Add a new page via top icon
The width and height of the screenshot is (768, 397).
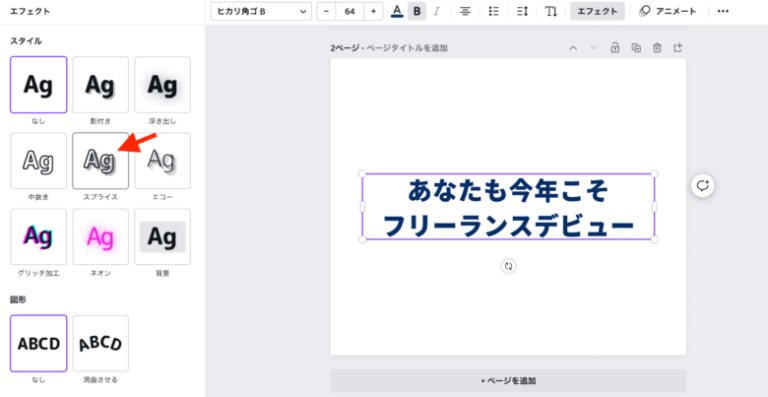[678, 47]
